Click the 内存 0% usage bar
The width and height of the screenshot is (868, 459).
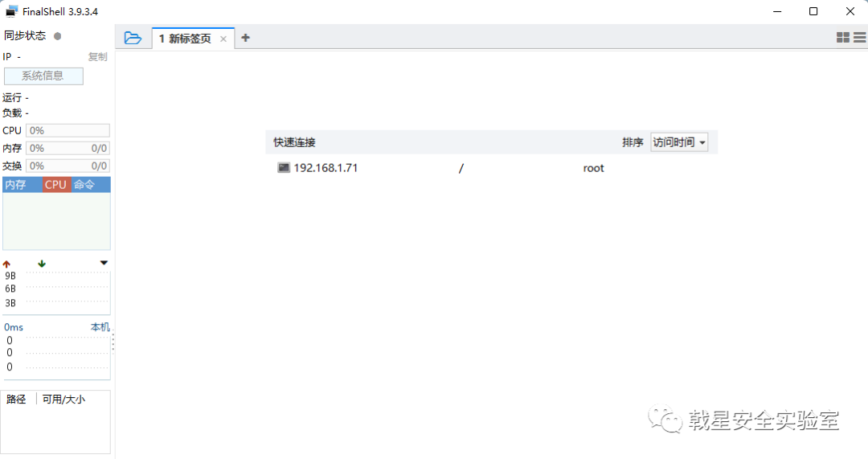point(68,149)
